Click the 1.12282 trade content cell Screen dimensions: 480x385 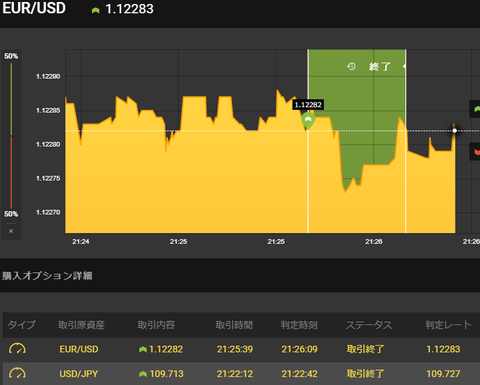click(x=161, y=349)
